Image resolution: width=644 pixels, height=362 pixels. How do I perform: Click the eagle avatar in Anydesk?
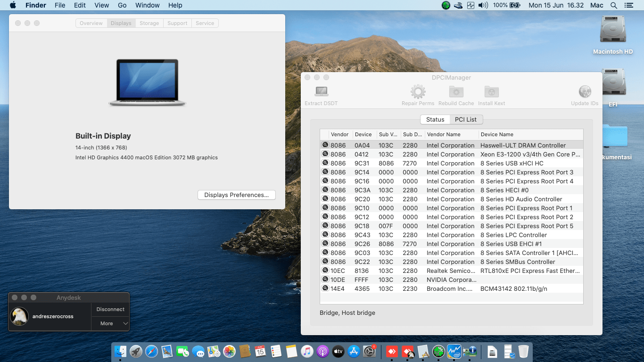click(19, 316)
